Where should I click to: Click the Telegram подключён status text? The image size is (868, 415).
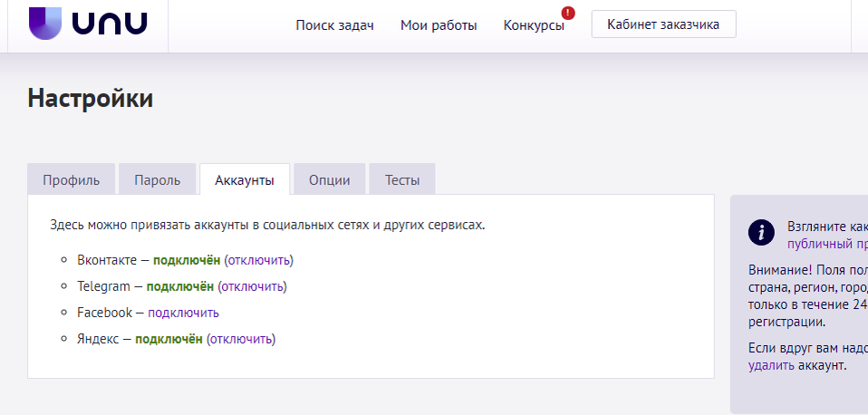point(180,286)
